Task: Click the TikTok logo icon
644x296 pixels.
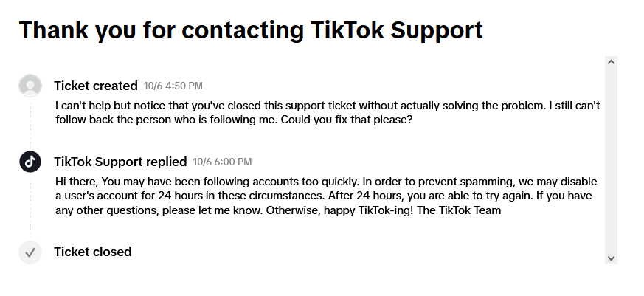Action: 30,161
